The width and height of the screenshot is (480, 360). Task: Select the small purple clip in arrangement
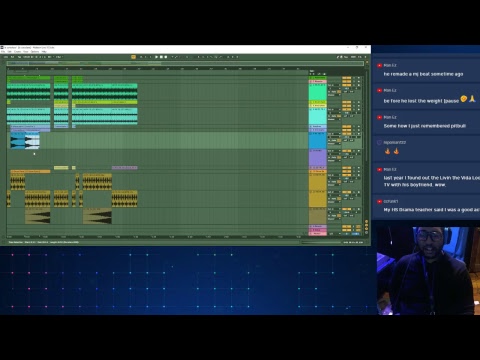point(125,168)
